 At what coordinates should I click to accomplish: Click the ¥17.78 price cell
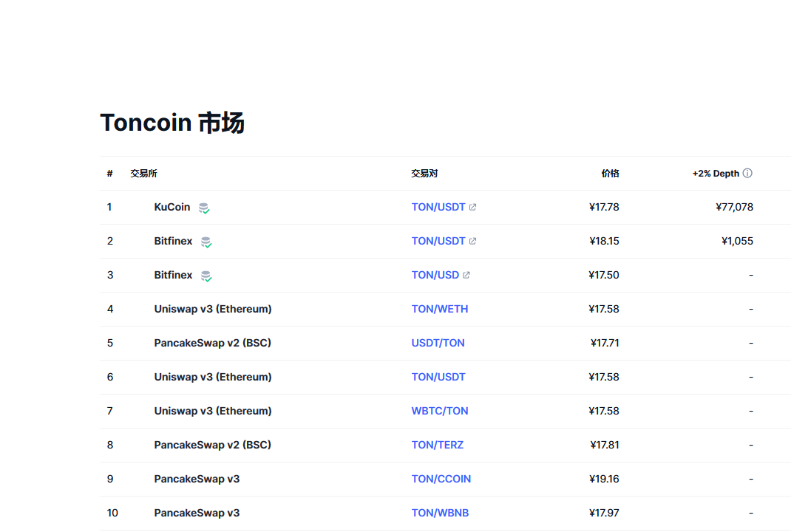(x=604, y=207)
